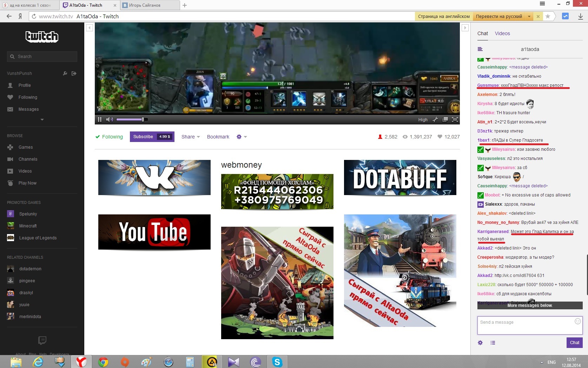Toggle the bookmark star in address bar

(548, 16)
